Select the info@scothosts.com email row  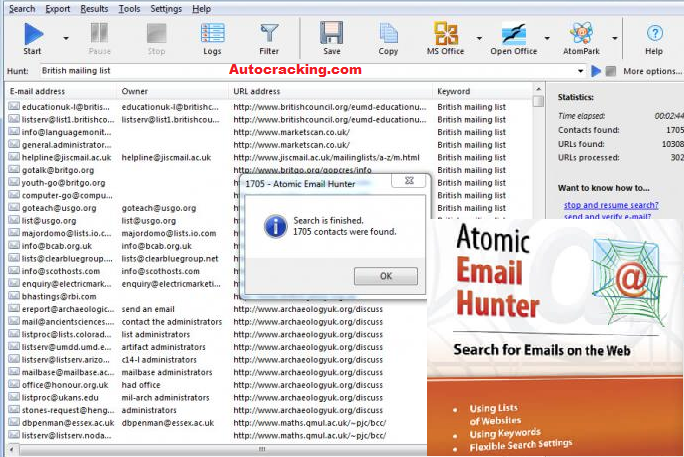point(61,271)
